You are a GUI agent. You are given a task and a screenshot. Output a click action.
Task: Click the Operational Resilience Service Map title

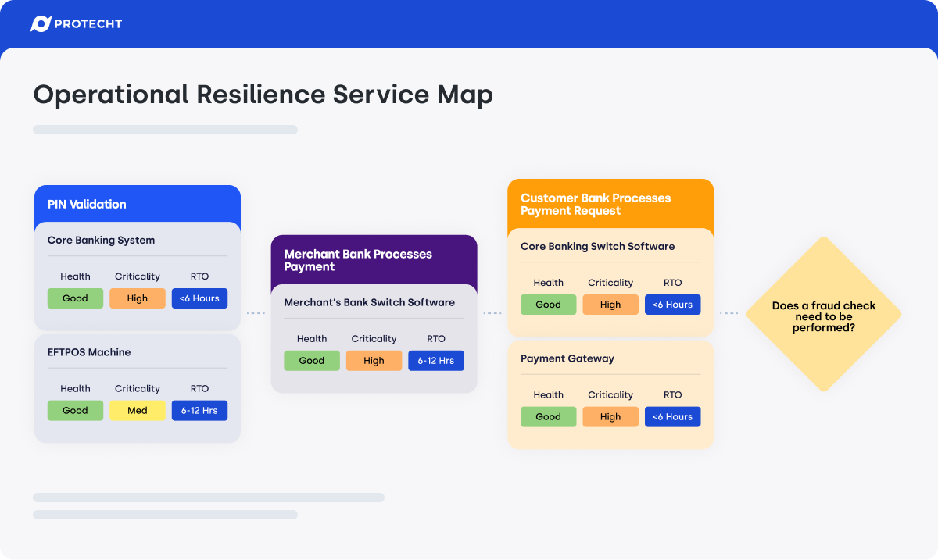tap(263, 95)
